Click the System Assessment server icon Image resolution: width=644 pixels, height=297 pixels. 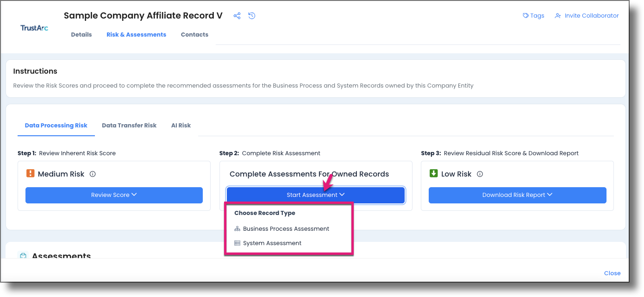pyautogui.click(x=237, y=243)
